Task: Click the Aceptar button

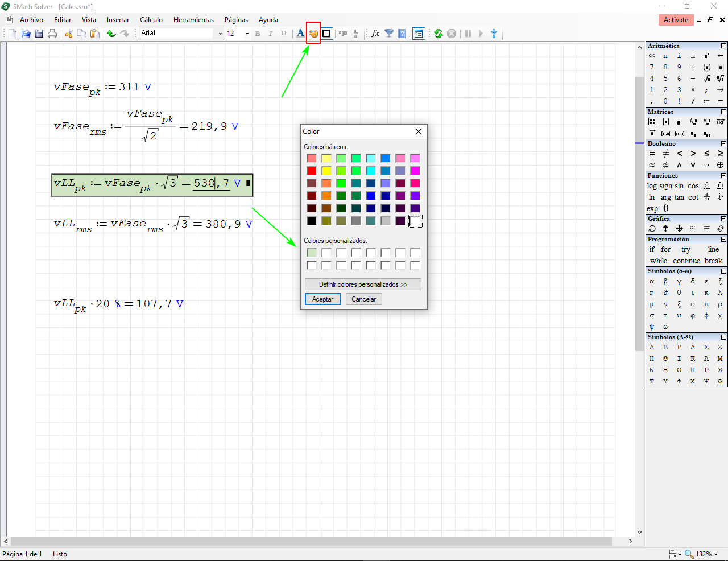Action: (x=322, y=299)
